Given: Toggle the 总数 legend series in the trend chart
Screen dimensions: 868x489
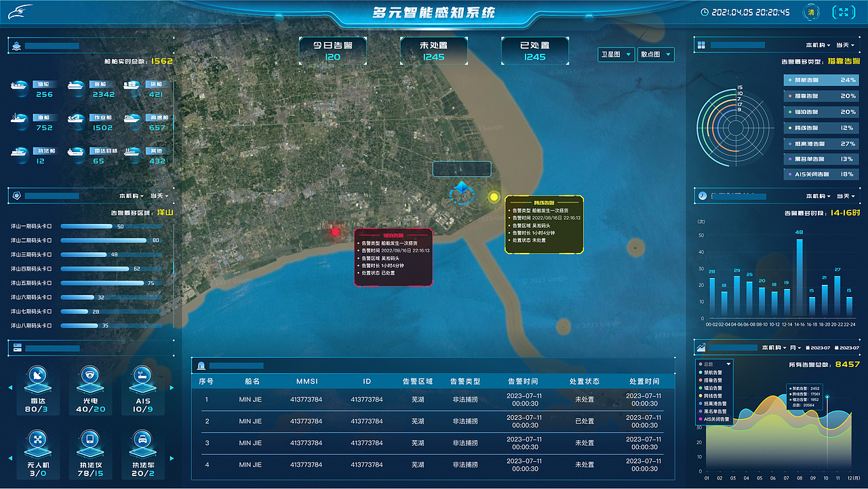Looking at the screenshot, I should coord(707,364).
